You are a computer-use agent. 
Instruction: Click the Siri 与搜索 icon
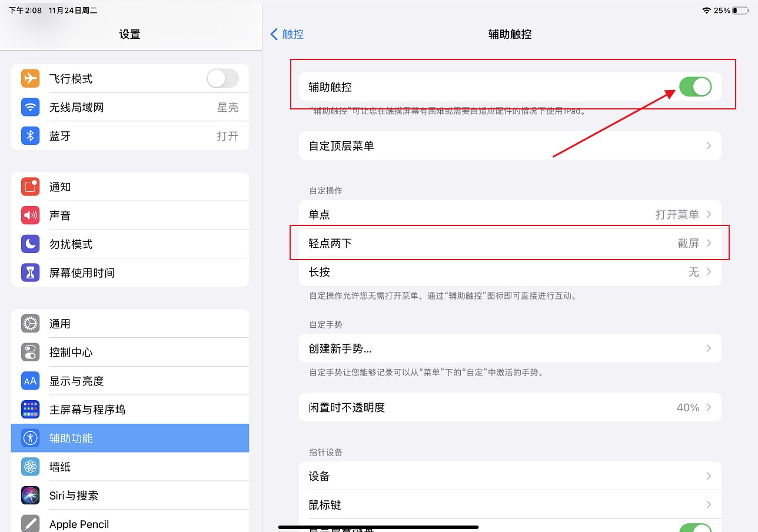tap(30, 495)
